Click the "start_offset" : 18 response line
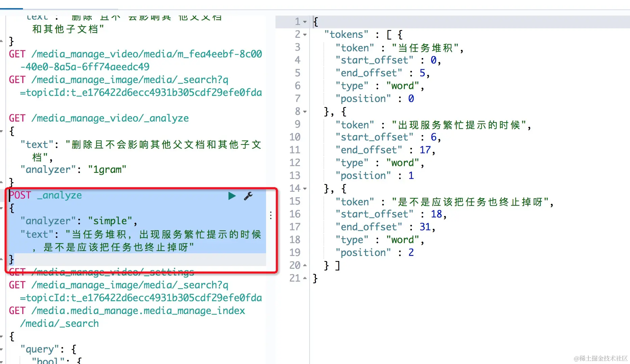 (391, 214)
